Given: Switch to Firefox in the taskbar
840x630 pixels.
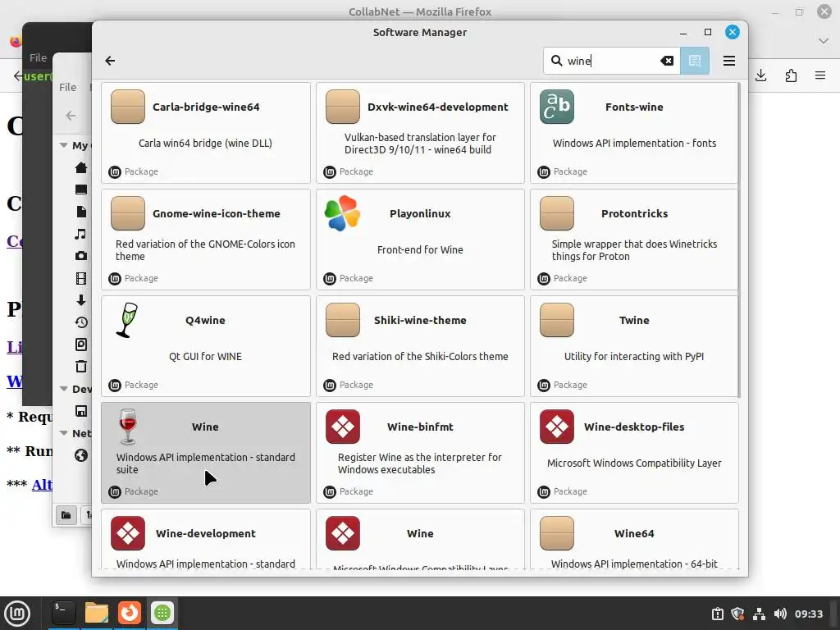Looking at the screenshot, I should coord(129,613).
